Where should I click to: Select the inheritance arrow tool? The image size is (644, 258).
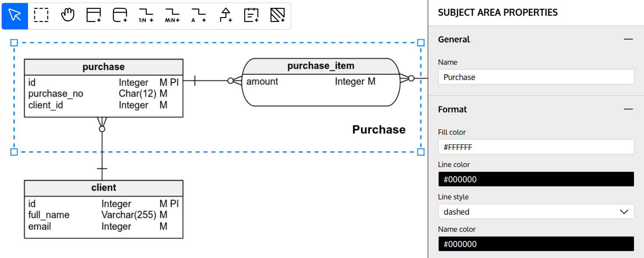pos(225,16)
